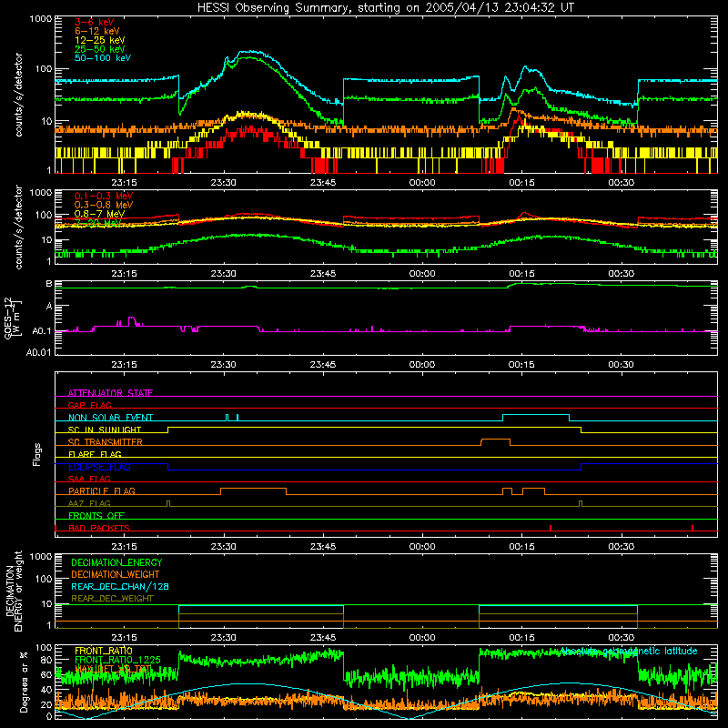728x728 pixels.
Task: Click the 7-20 MeV legend label
Action: coord(97,223)
